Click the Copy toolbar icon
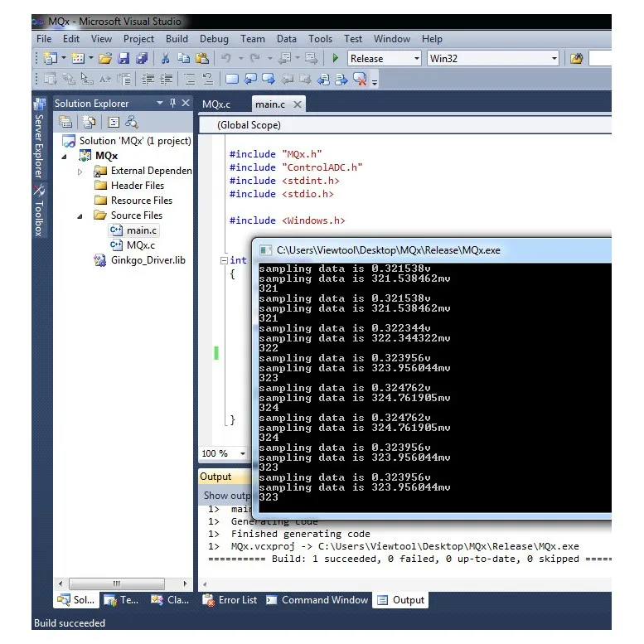Image resolution: width=644 pixels, height=644 pixels. pos(183,58)
